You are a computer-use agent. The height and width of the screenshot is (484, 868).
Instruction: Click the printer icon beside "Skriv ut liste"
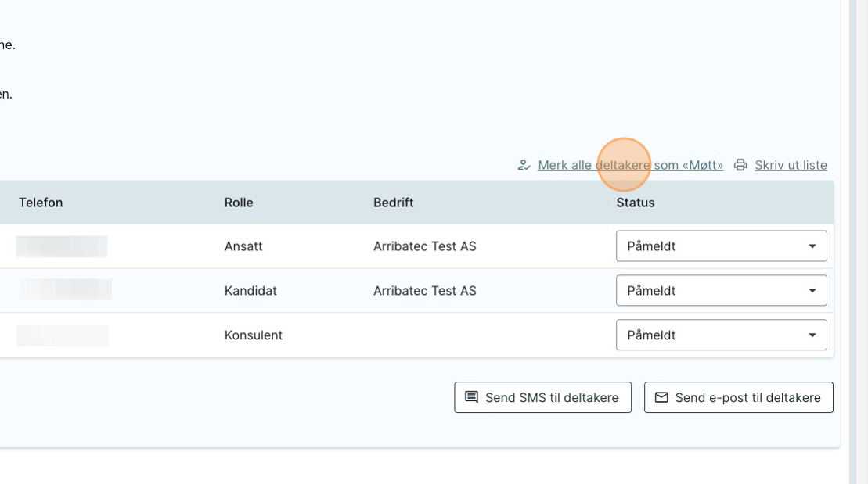tap(740, 165)
